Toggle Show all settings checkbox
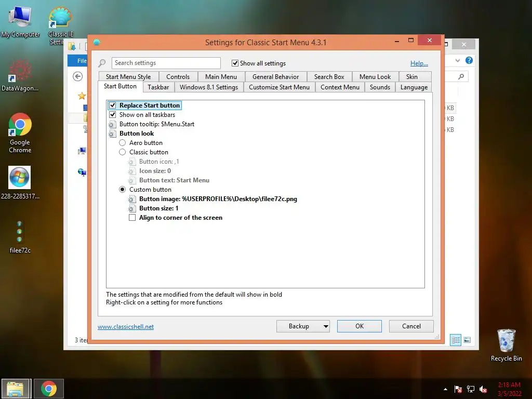This screenshot has width=532, height=399. coord(235,63)
